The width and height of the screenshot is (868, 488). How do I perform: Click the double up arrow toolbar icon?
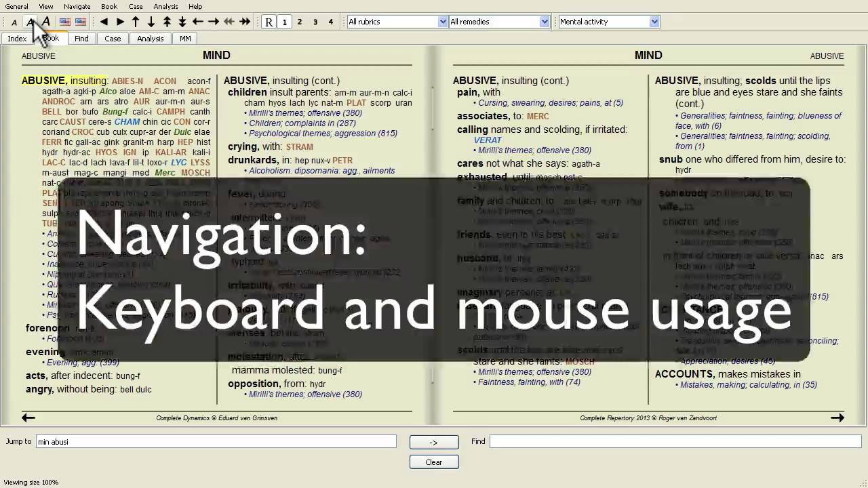pos(167,22)
